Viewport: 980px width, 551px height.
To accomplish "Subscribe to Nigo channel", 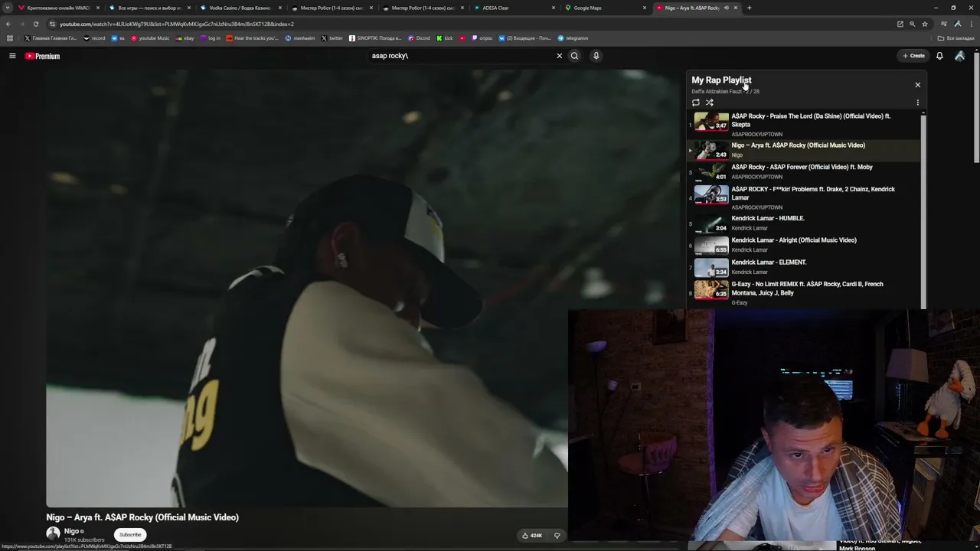I will click(130, 535).
